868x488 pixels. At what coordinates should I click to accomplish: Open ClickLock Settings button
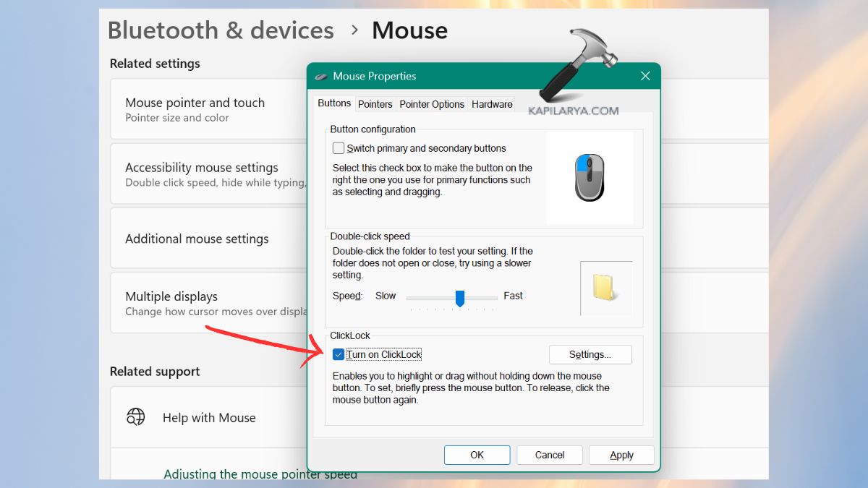pyautogui.click(x=590, y=354)
